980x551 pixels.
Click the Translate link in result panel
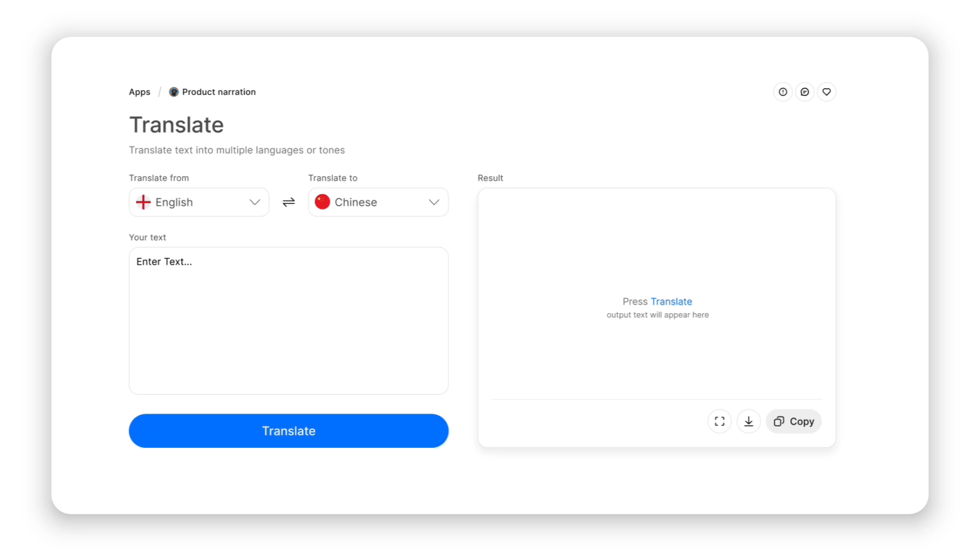(671, 302)
